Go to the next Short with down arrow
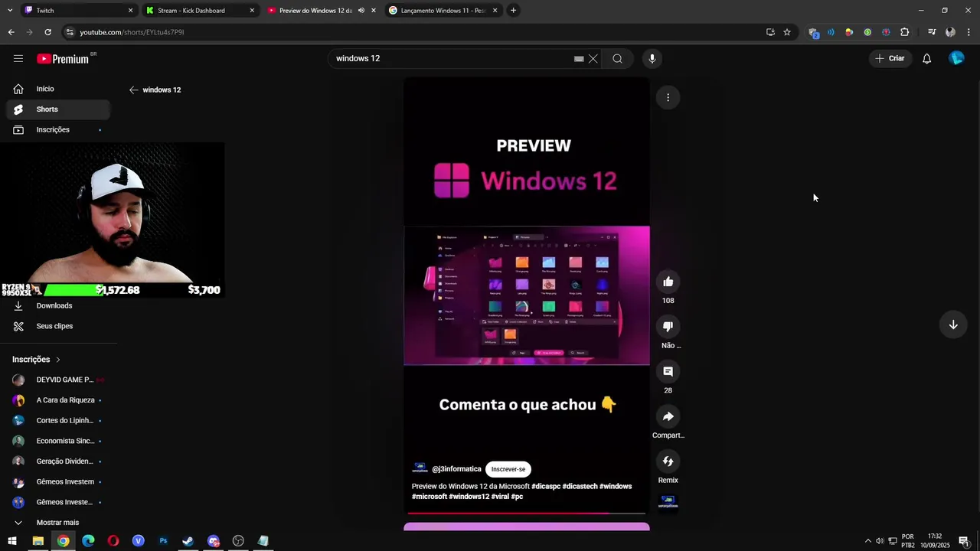Viewport: 980px width, 551px height. pyautogui.click(x=953, y=324)
